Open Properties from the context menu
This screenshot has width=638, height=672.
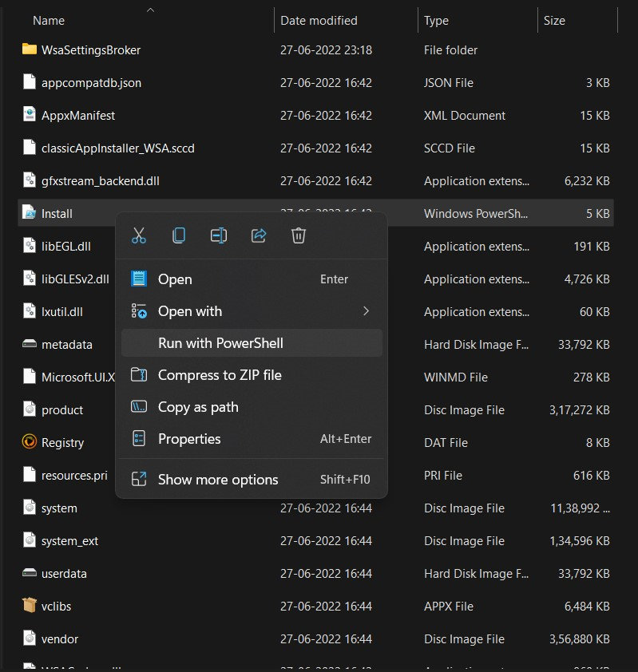pyautogui.click(x=252, y=439)
